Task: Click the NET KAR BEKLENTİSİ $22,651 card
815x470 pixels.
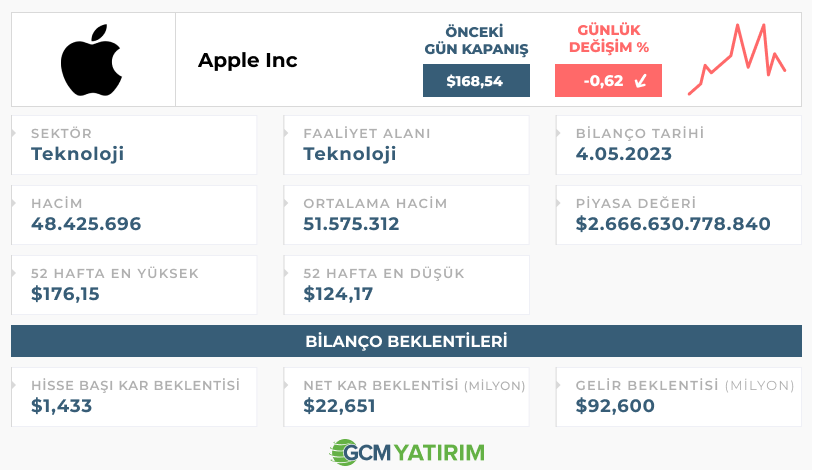Action: (406, 397)
